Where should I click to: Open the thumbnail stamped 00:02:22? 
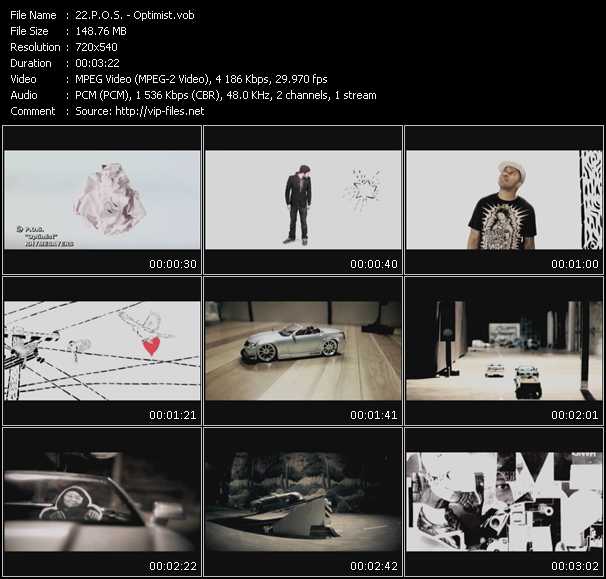(102, 502)
